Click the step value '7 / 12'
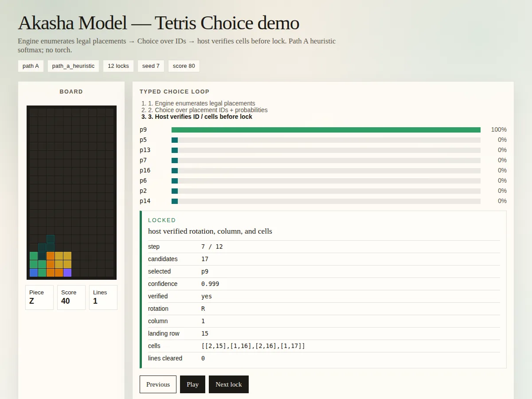Viewport: 532px width, 399px height. (212, 246)
